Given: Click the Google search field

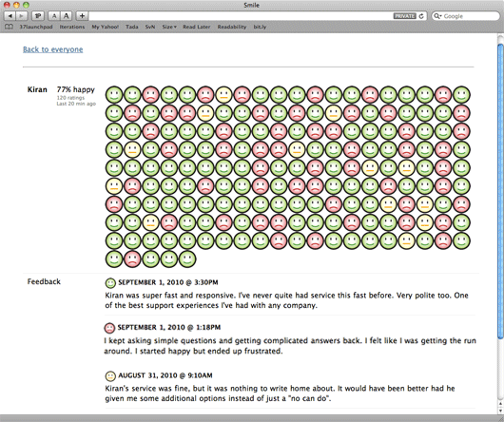Looking at the screenshot, I should click(x=466, y=16).
